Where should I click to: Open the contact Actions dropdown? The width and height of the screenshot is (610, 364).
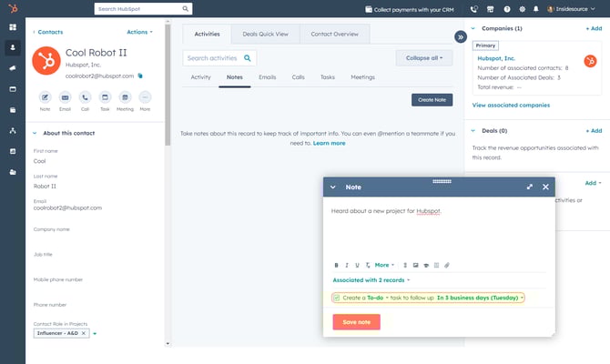click(x=139, y=32)
